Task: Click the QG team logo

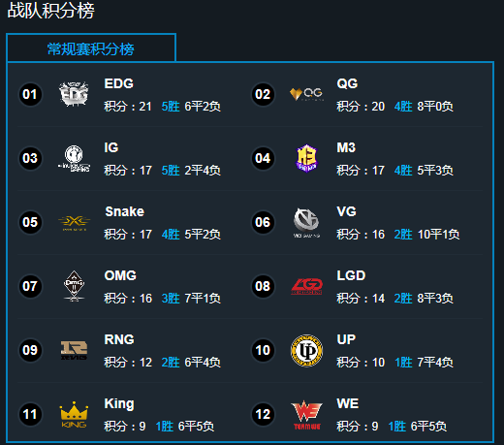Action: point(306,94)
